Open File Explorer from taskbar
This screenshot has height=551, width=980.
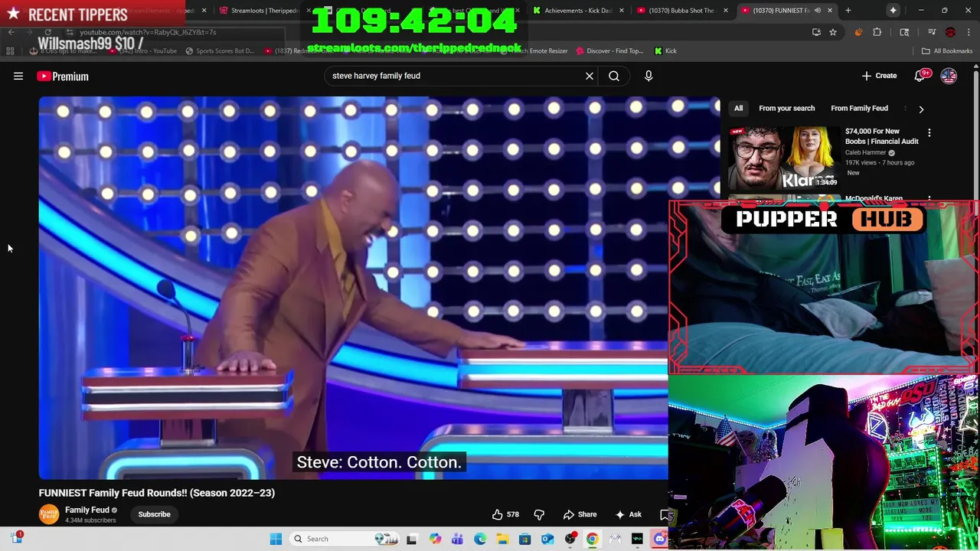click(x=502, y=539)
